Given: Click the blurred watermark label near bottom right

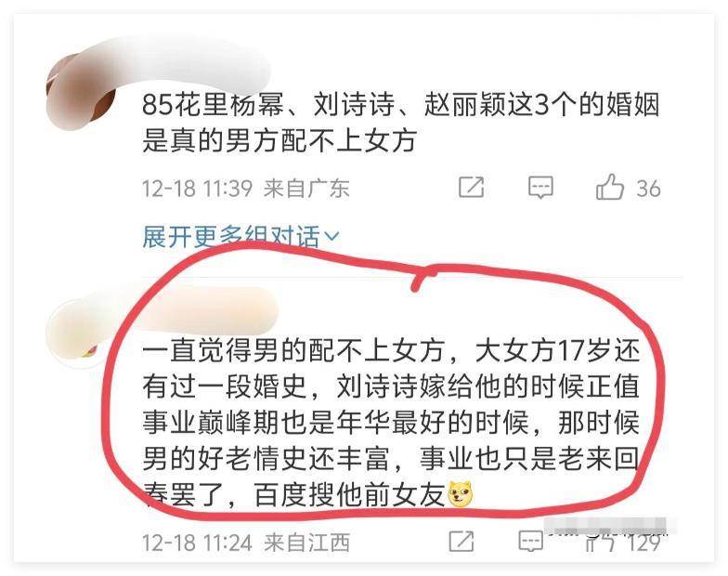Looking at the screenshot, I should (609, 526).
